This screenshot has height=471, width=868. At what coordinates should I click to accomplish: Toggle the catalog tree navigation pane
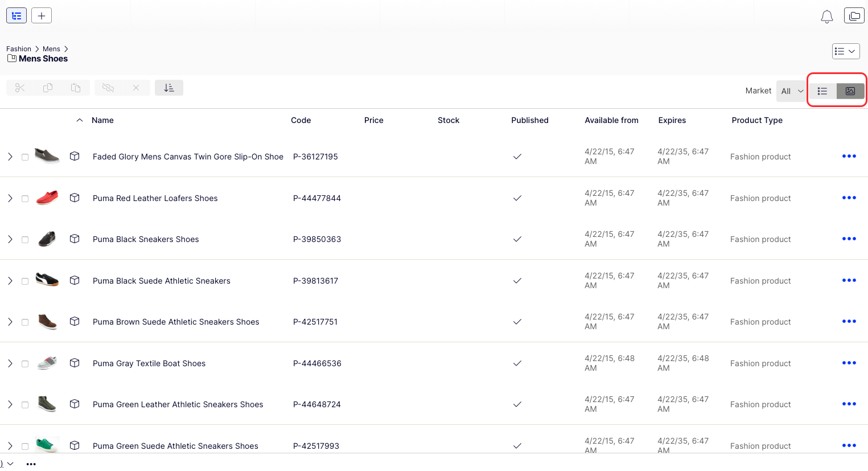17,15
